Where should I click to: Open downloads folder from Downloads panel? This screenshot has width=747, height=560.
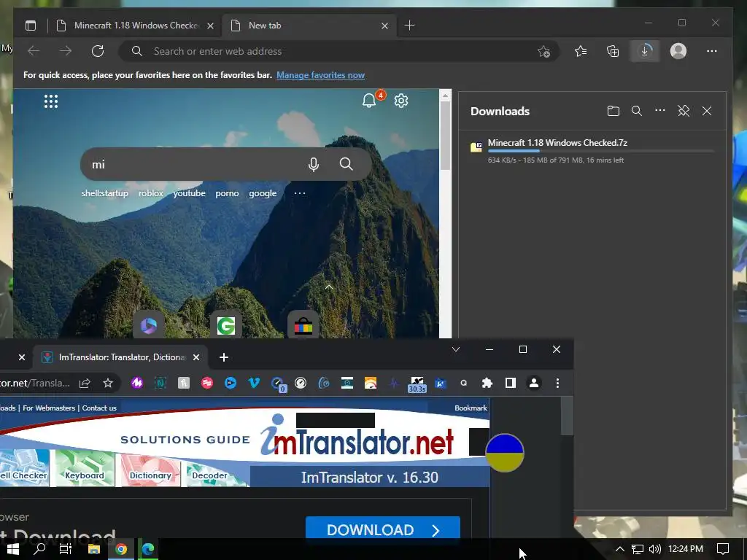pos(613,111)
